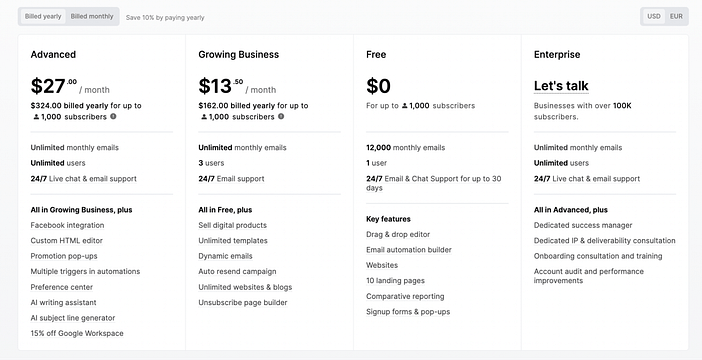The height and width of the screenshot is (360, 702).
Task: Open Email automation builder feature
Action: pos(409,250)
